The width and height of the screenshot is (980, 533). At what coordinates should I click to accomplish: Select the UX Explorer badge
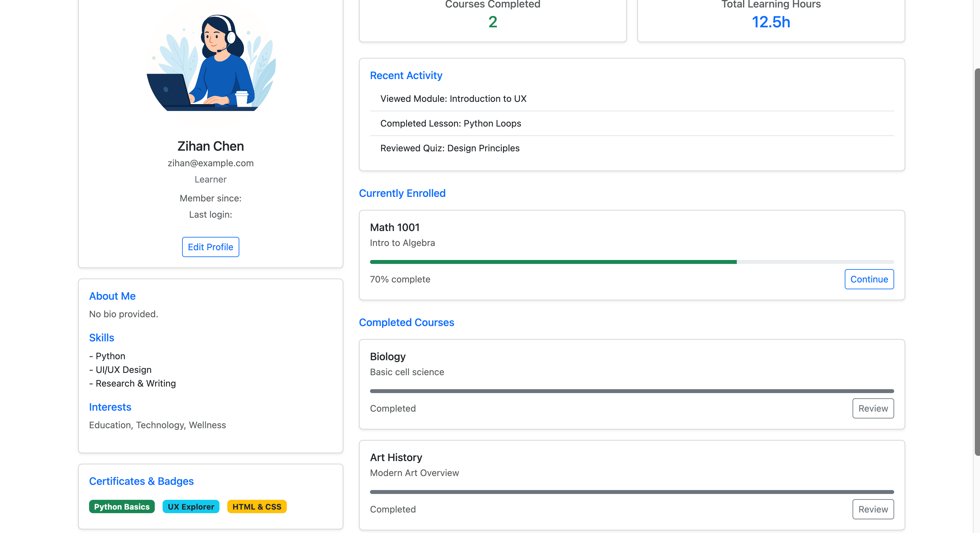pos(191,506)
